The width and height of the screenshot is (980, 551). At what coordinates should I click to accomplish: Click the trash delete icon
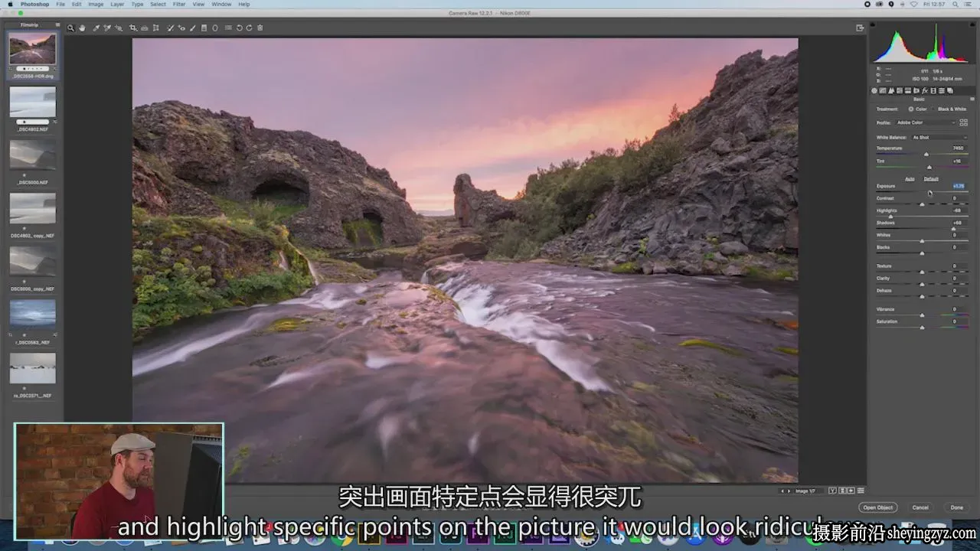point(260,28)
